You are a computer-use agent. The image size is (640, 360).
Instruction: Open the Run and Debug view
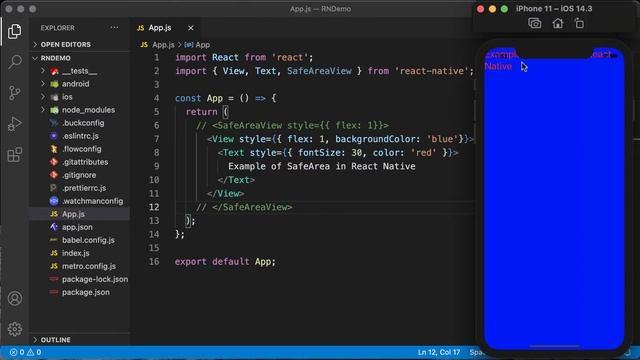point(15,124)
